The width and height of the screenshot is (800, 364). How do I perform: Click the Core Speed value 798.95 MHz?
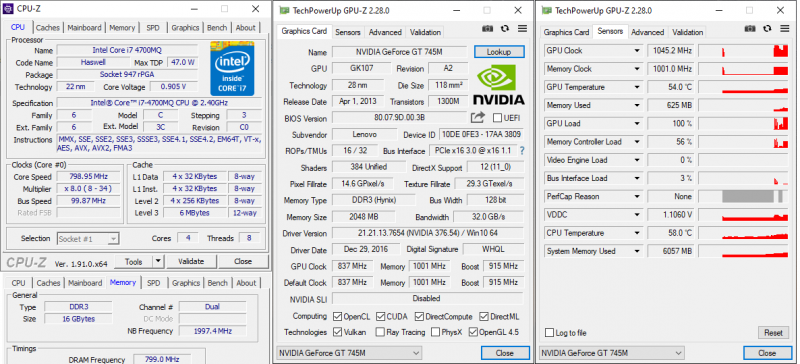[89, 177]
